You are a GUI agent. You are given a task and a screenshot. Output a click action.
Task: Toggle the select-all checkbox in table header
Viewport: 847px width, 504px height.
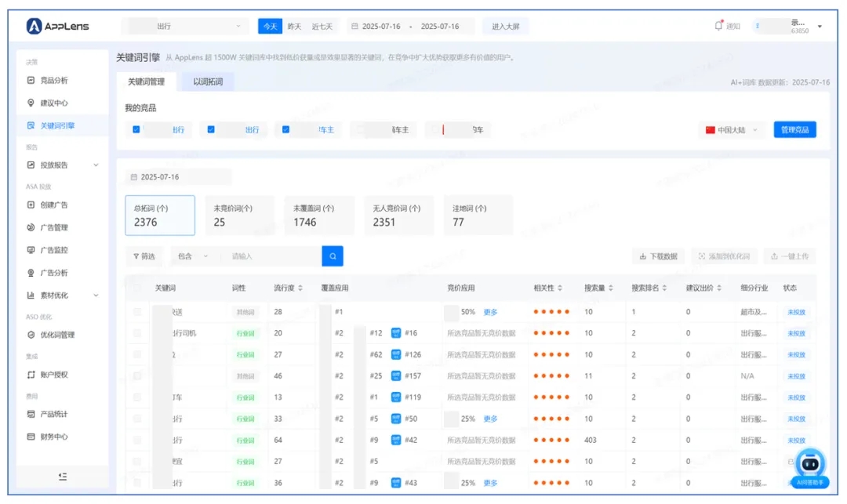pos(137,288)
